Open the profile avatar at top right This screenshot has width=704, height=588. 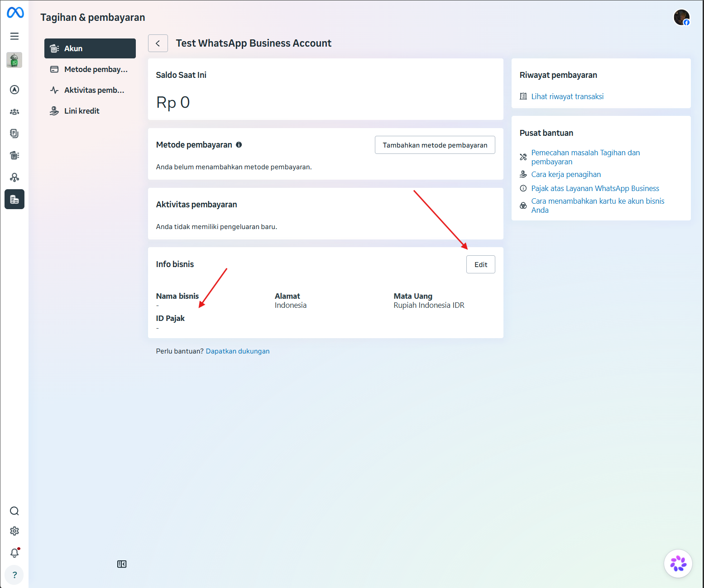click(681, 18)
